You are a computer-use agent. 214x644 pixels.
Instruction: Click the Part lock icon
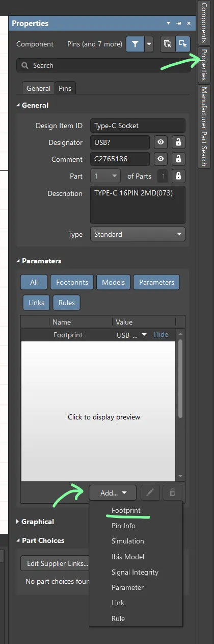178,176
